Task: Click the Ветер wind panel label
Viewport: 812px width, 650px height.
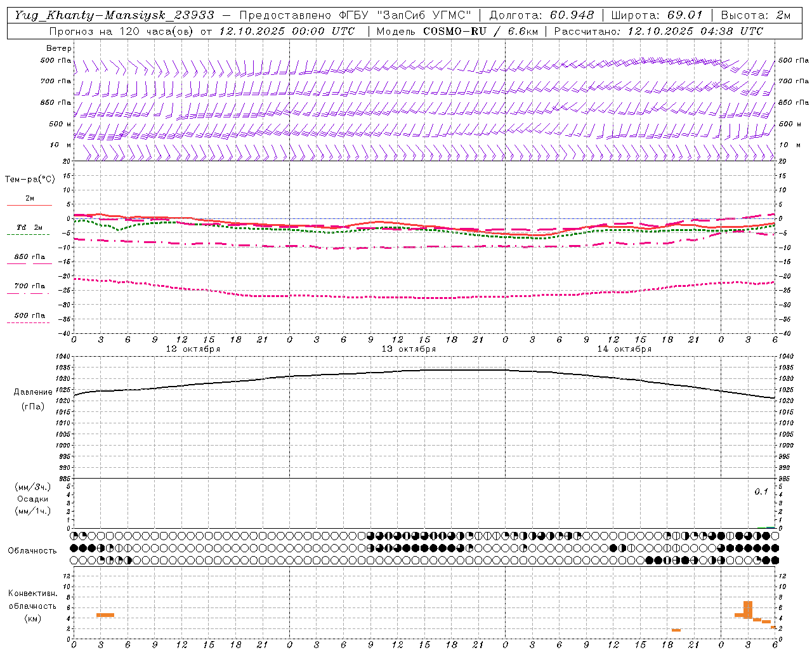Action: (x=59, y=48)
